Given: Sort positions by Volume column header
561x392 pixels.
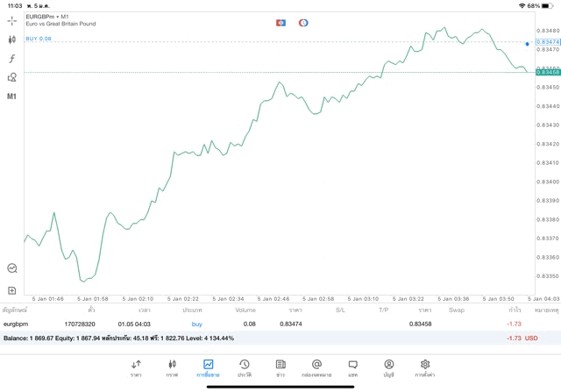Looking at the screenshot, I should 245,310.
